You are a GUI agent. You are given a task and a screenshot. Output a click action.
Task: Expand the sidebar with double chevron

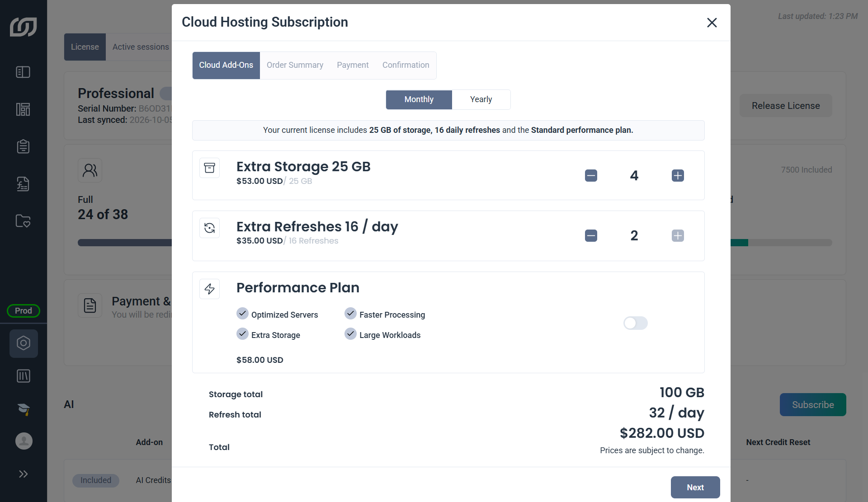point(24,474)
